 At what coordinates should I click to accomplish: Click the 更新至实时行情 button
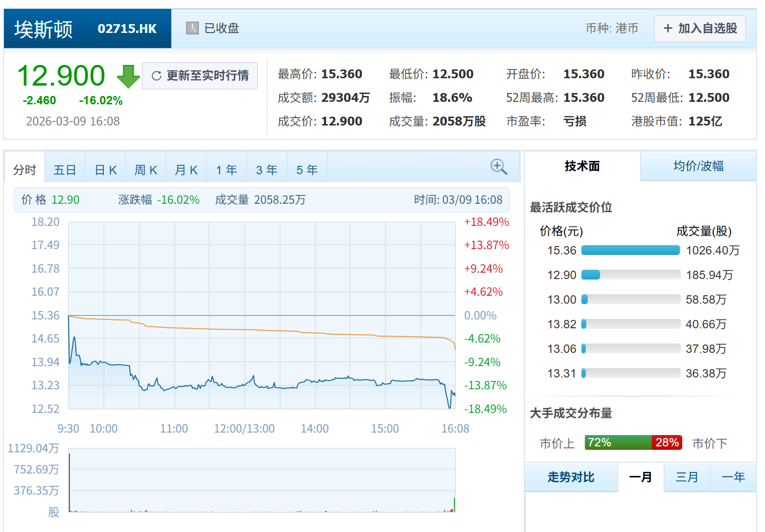199,76
